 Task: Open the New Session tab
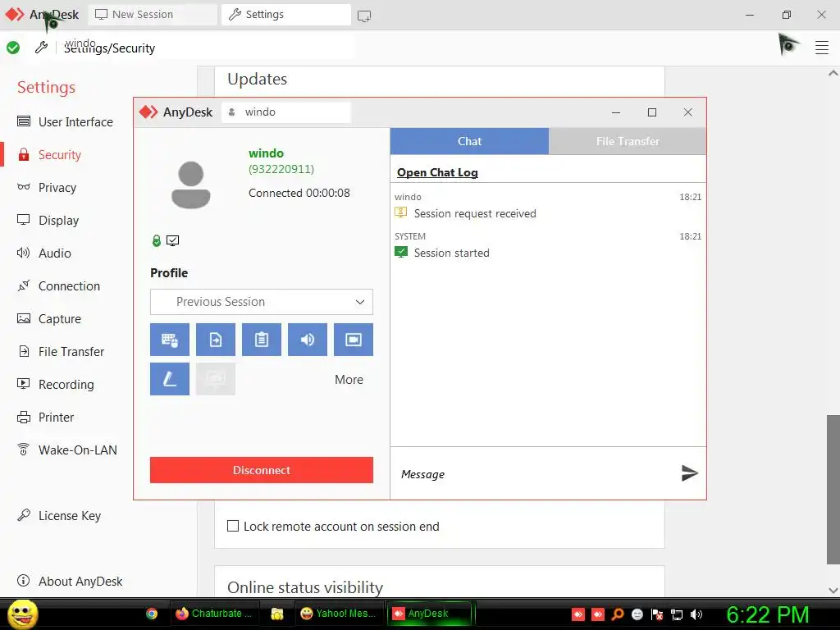[153, 15]
